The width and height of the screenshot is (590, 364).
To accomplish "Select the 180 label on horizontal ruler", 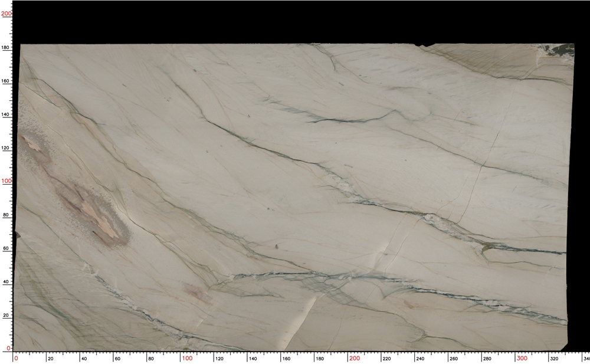I will 320,359.
